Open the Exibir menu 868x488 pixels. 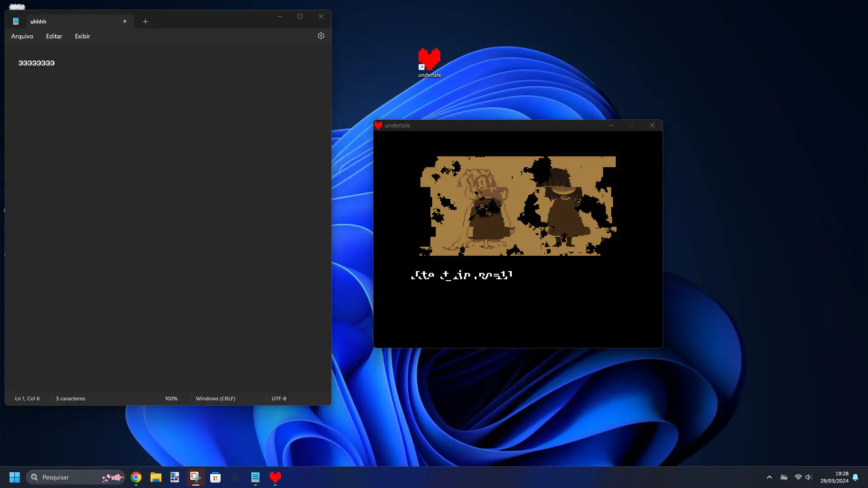click(x=82, y=36)
